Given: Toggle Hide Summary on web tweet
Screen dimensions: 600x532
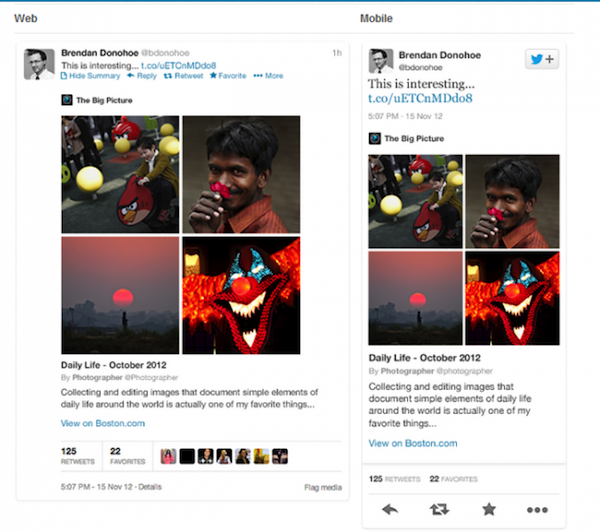Looking at the screenshot, I should pos(90,76).
